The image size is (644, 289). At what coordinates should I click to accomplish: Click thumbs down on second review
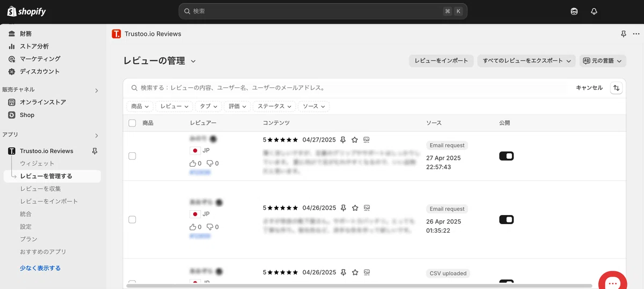pyautogui.click(x=210, y=227)
